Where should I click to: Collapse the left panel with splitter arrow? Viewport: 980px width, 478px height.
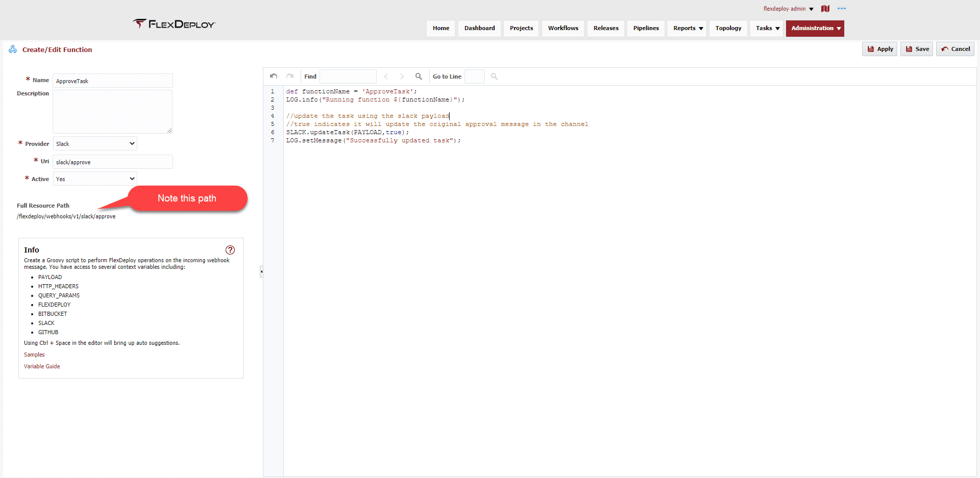(261, 271)
